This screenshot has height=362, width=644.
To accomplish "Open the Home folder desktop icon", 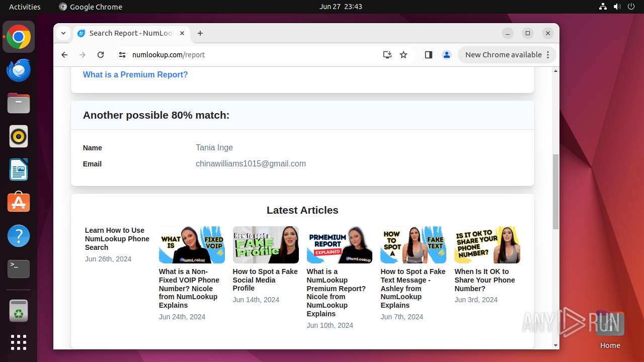I will pos(610,329).
